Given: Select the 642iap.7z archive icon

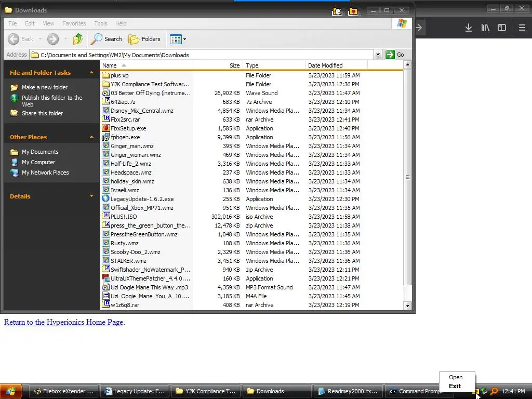Looking at the screenshot, I should click(x=106, y=101).
